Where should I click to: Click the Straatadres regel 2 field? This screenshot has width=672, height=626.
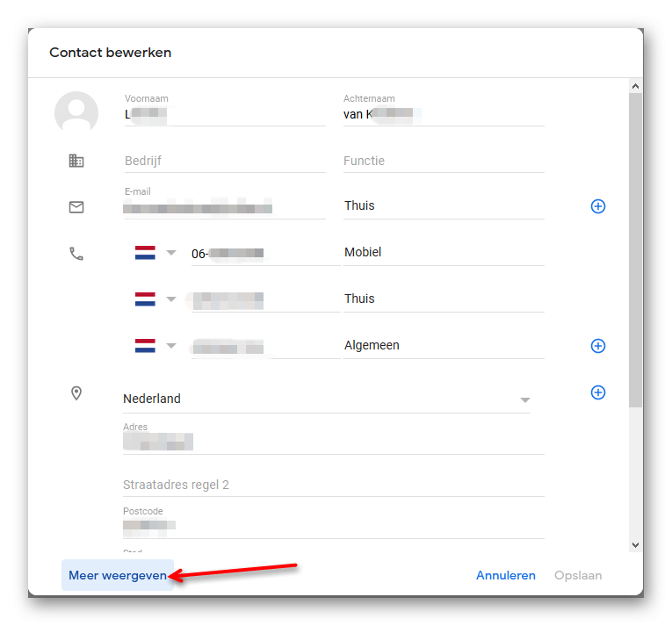point(334,485)
